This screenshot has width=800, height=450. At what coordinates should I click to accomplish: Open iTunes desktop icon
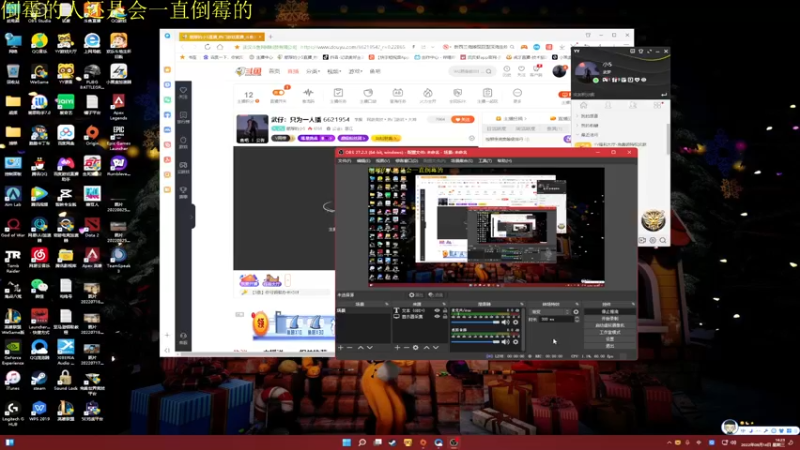coord(13,381)
